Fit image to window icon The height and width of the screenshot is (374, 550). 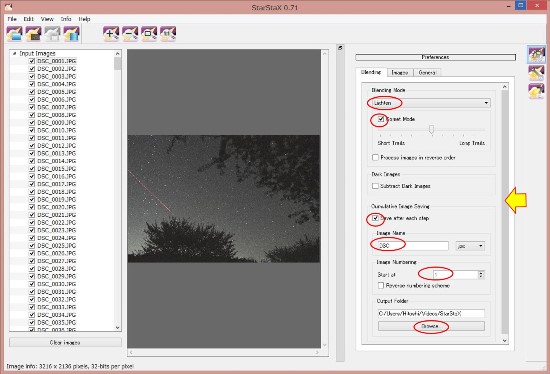(x=149, y=34)
